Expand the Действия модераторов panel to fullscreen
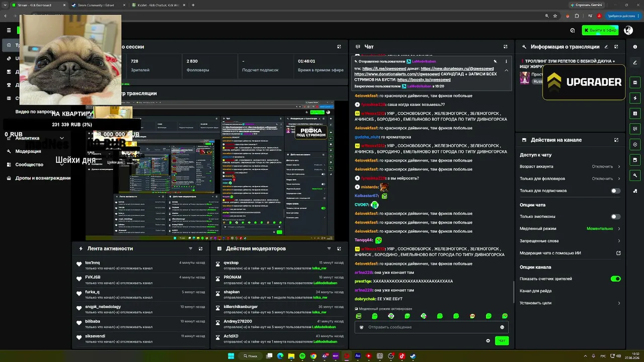 [x=339, y=248]
